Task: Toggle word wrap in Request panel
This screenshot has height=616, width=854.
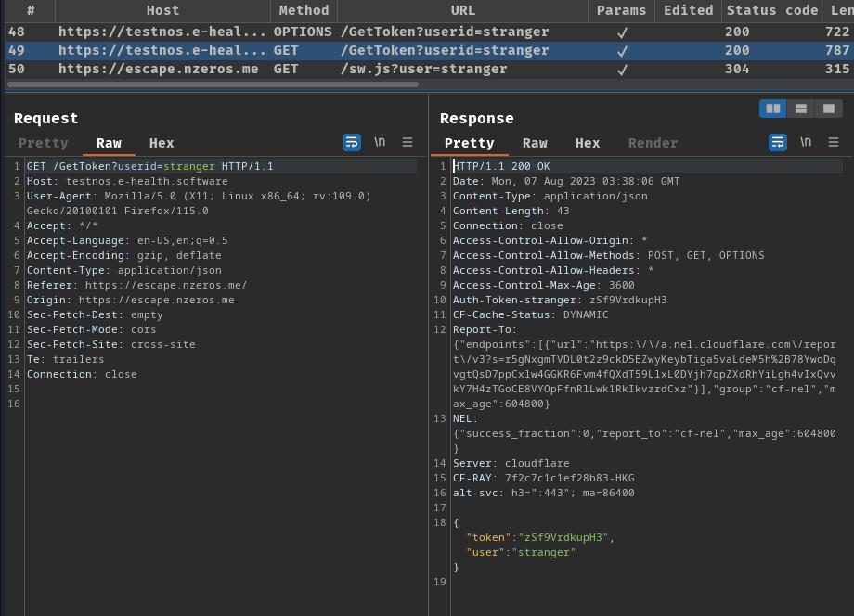Action: 351,143
